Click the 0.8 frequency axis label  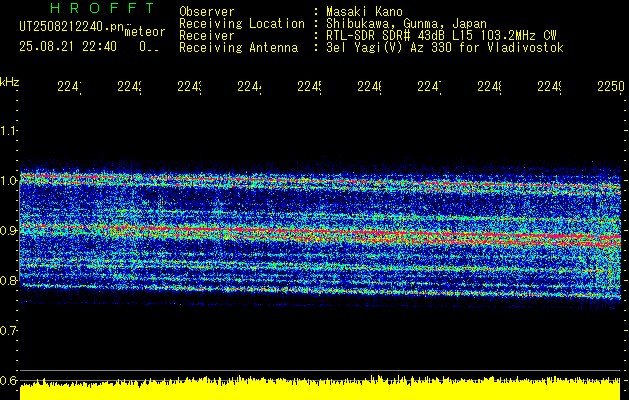[8, 280]
